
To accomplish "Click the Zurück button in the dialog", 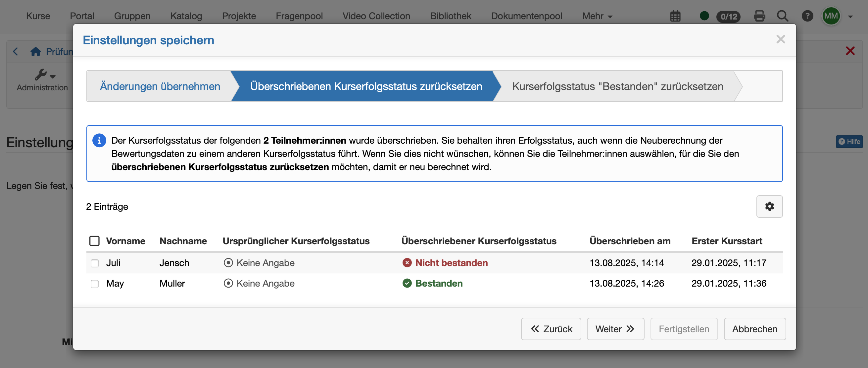I will point(551,329).
